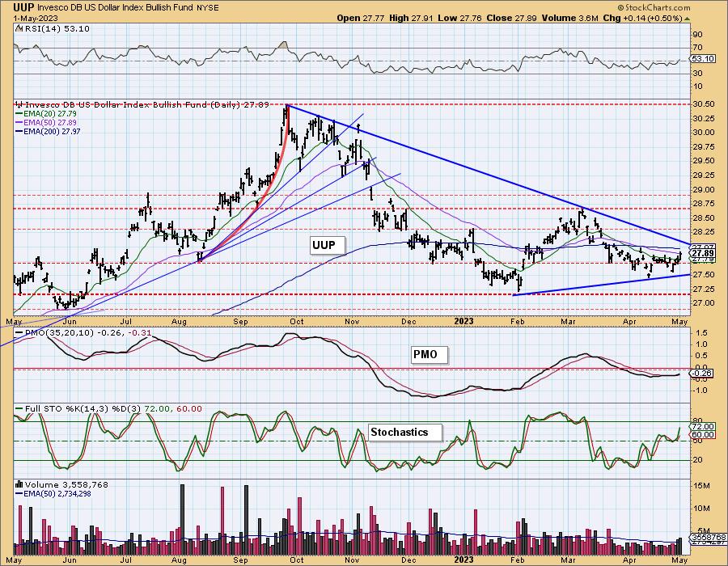Click the PMO annotation label box
This screenshot has width=728, height=566.
pos(430,354)
